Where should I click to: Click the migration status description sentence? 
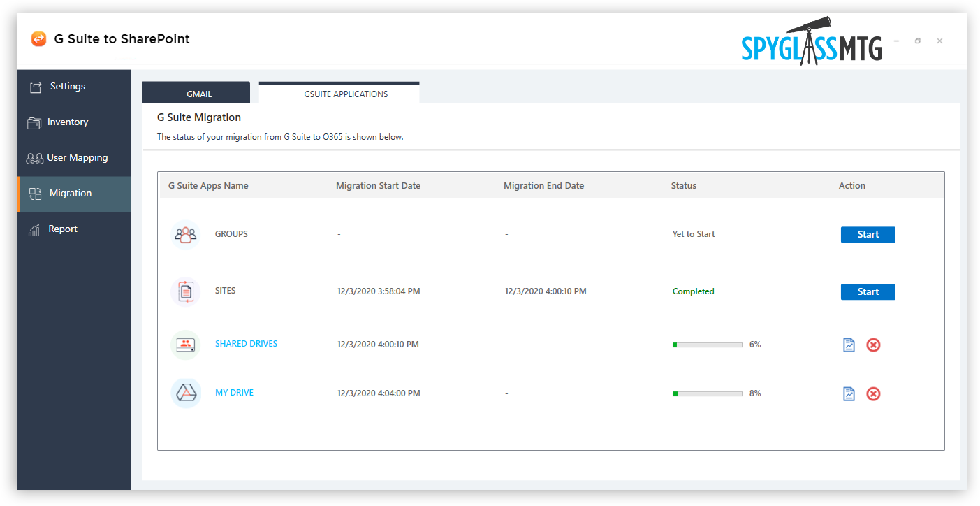[280, 137]
